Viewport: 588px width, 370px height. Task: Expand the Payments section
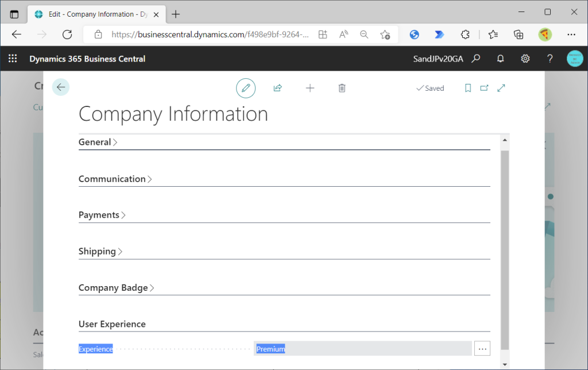pyautogui.click(x=102, y=215)
